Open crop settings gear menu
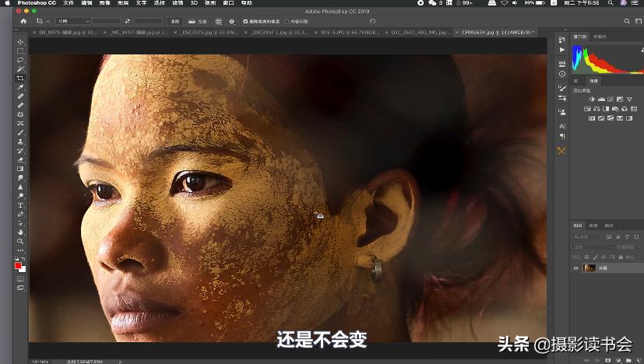The height and width of the screenshot is (364, 644). coord(232,21)
